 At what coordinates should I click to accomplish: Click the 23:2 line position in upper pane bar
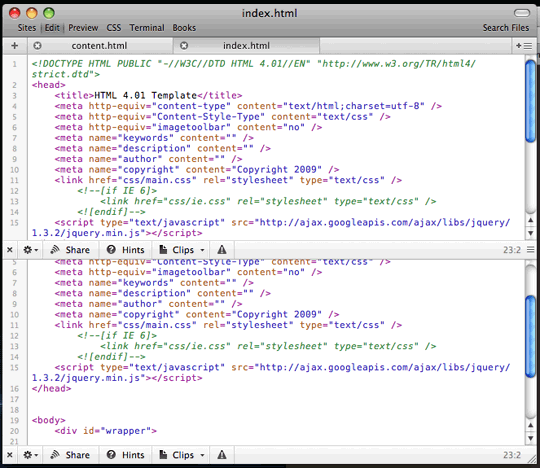512,250
